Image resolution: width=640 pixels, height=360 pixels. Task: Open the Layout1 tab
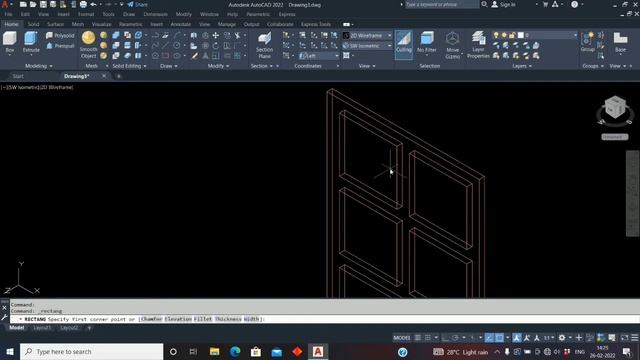point(42,328)
